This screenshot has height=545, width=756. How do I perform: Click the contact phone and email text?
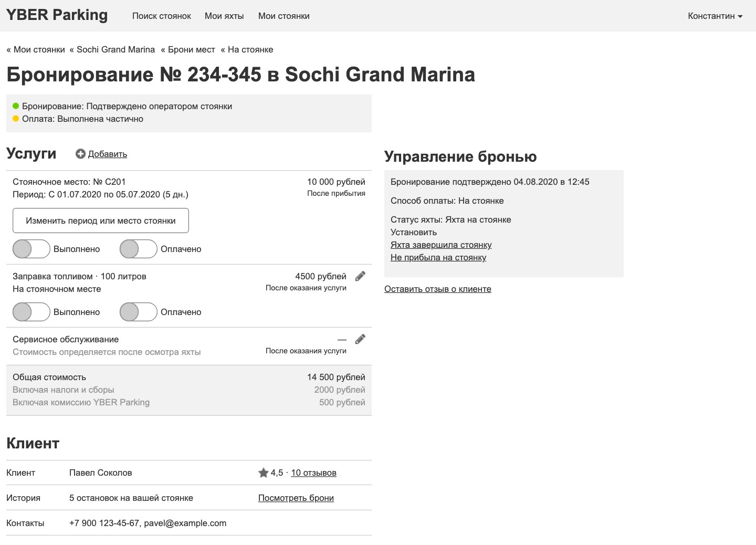[x=148, y=523]
